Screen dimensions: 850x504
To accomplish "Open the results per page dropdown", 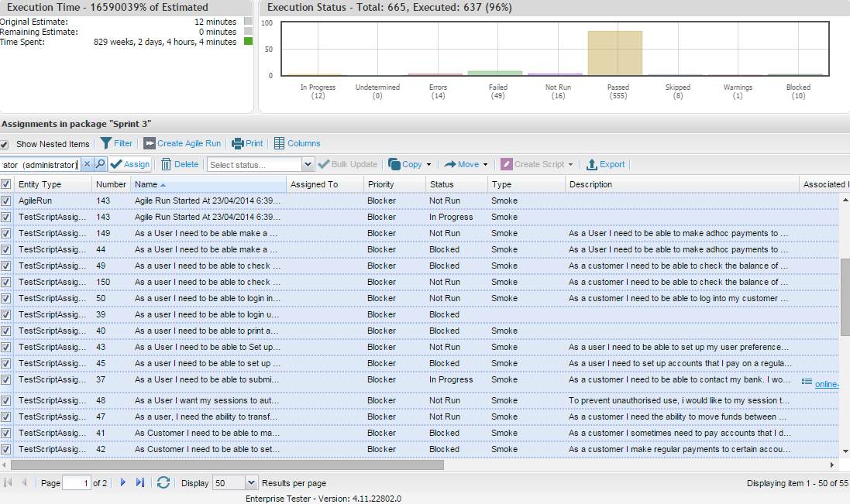I will (x=250, y=482).
